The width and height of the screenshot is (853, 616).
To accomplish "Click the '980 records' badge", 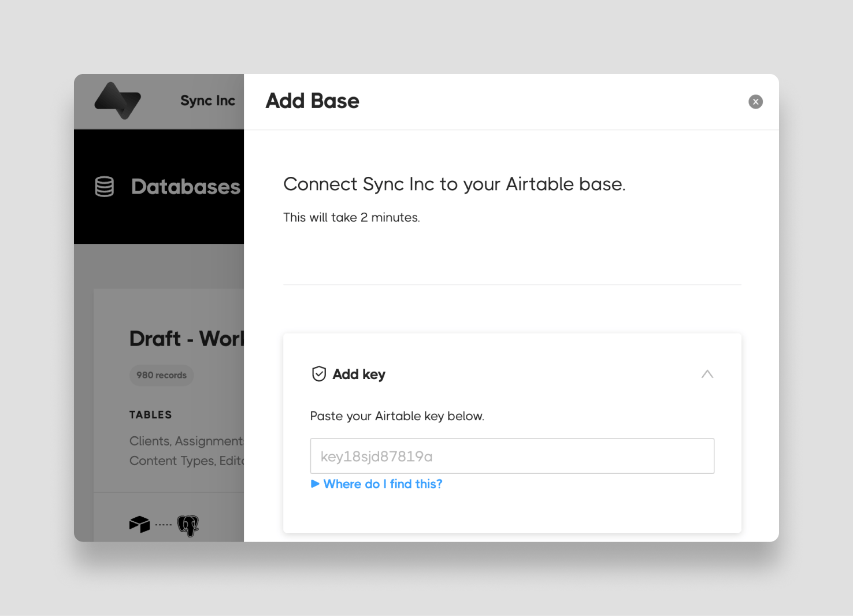I will [x=161, y=375].
